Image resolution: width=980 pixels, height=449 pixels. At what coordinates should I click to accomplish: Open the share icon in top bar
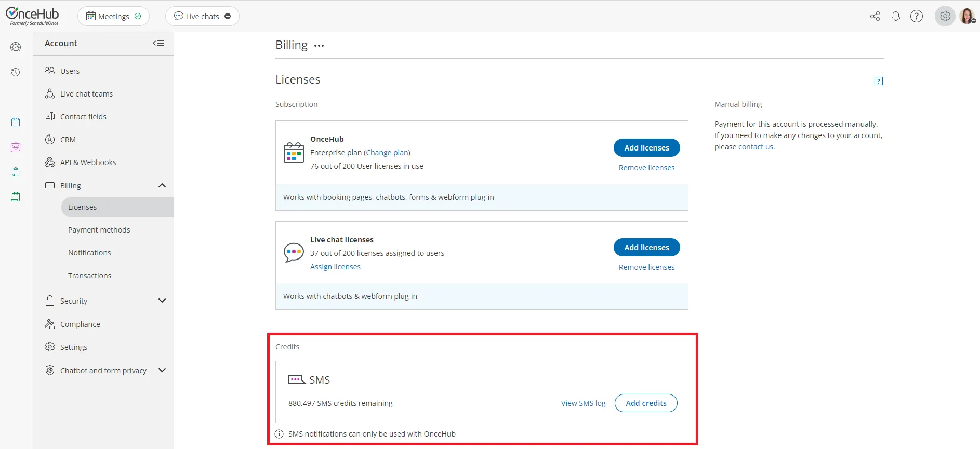(875, 16)
